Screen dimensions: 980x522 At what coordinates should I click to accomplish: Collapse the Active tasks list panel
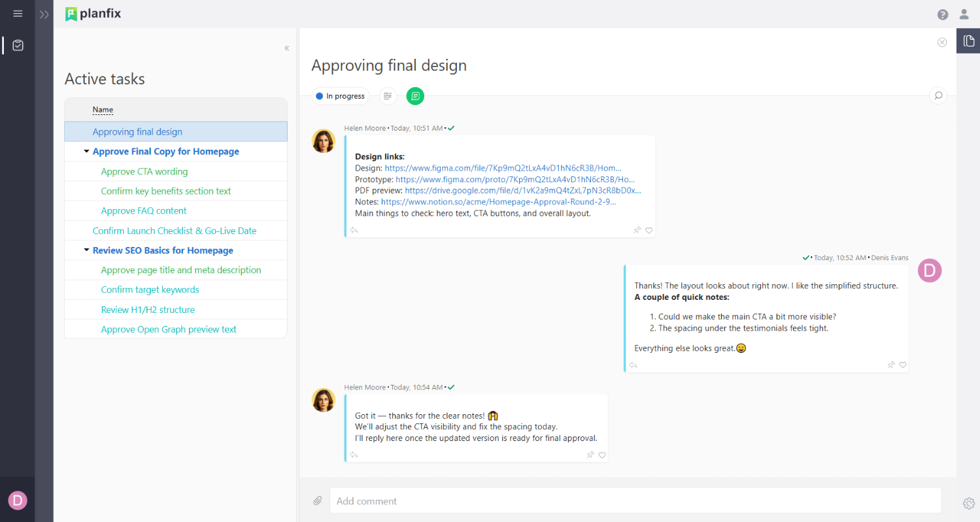pos(286,48)
